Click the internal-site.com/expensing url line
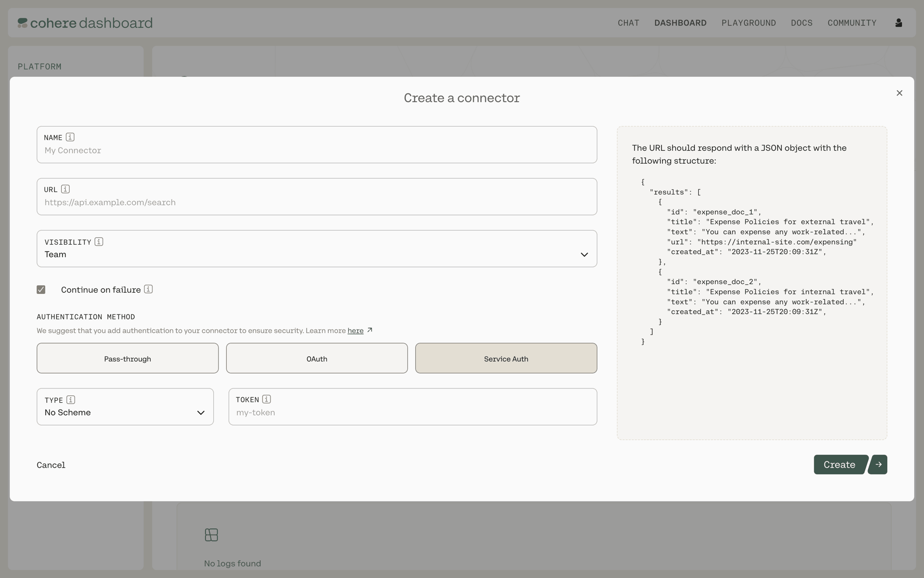This screenshot has width=924, height=578. pos(762,242)
